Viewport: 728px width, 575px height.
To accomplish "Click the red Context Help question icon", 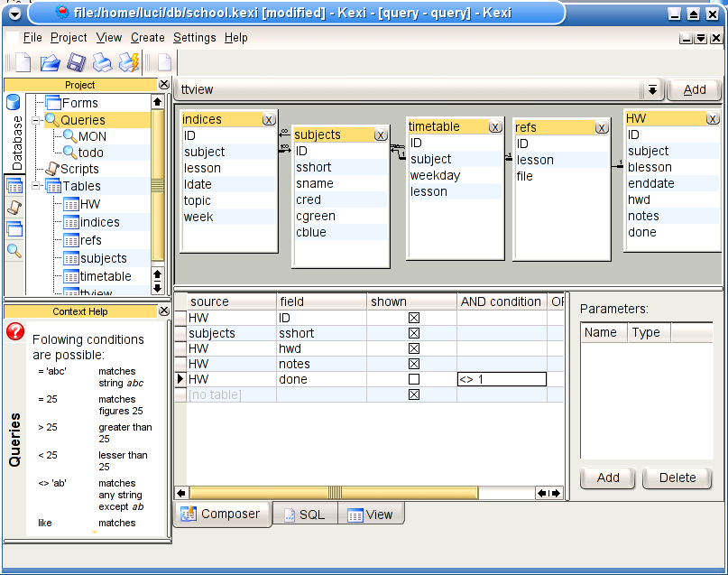I will tap(15, 331).
